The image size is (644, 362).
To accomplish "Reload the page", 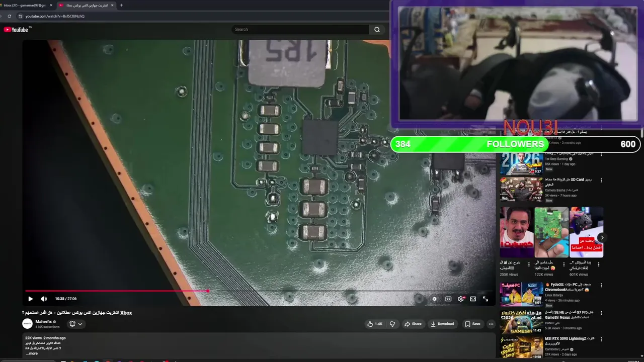I will click(x=9, y=16).
